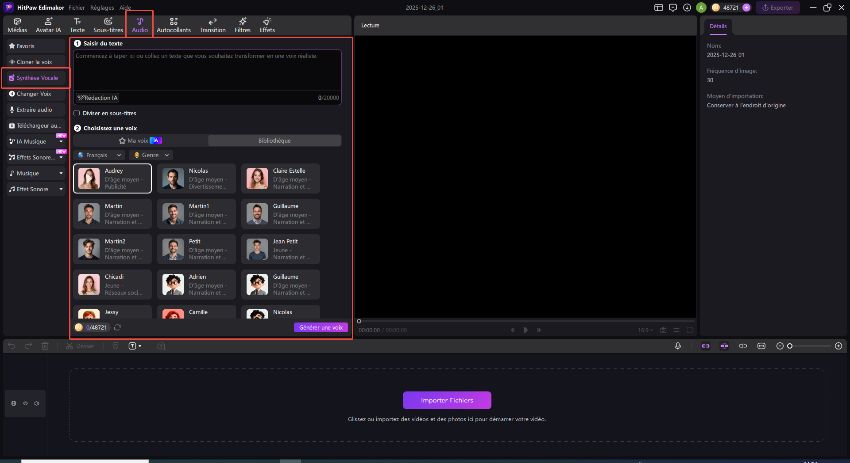Expand the IA Musique sidebar section

(61, 142)
